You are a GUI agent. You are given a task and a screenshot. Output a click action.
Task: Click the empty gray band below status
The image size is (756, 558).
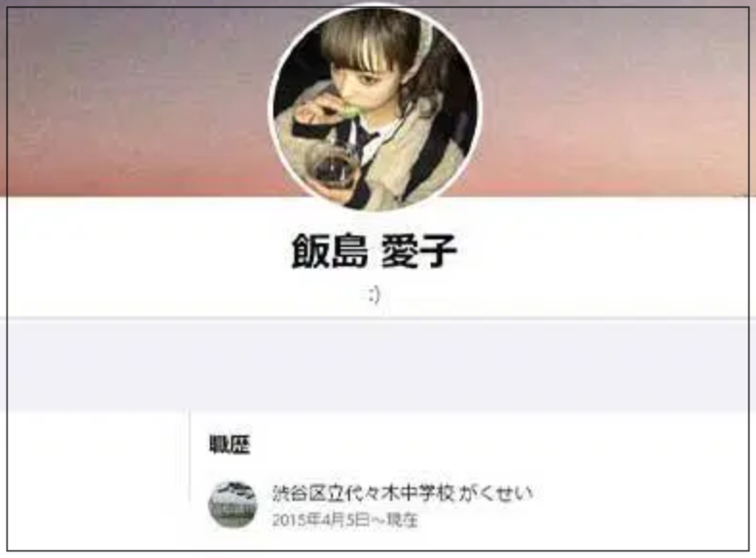coord(378,365)
